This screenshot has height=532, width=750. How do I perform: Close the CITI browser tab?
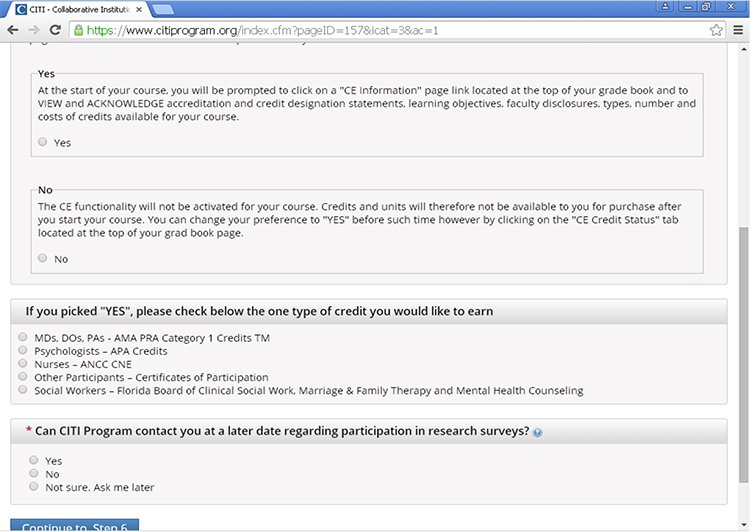pyautogui.click(x=139, y=9)
